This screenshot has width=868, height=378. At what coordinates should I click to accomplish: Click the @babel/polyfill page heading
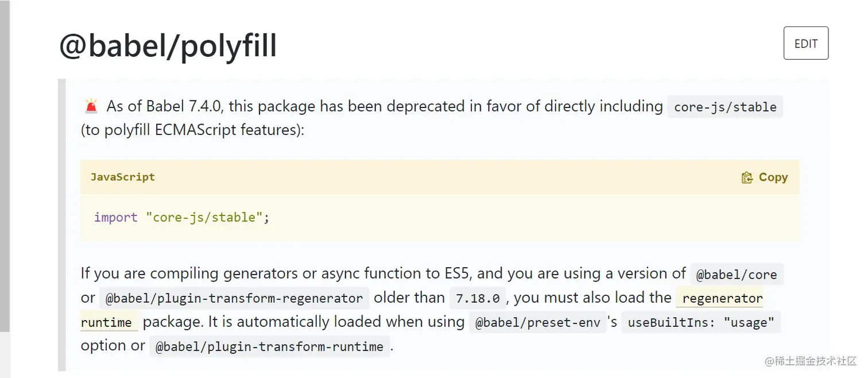(x=168, y=45)
